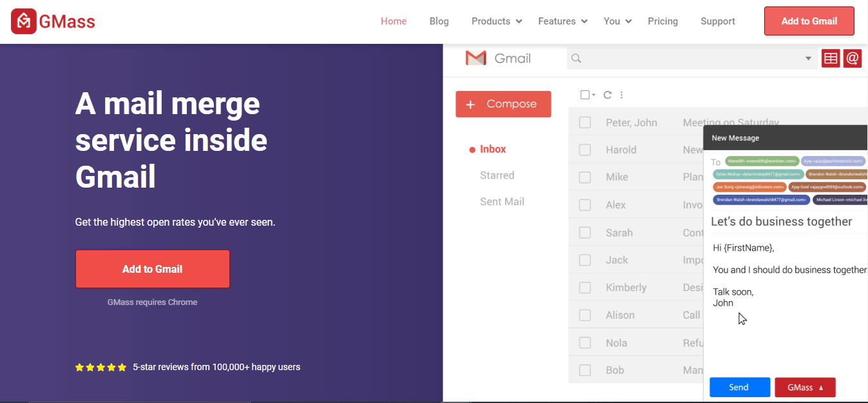The image size is (868, 403).
Task: Open the Pricing page in navigation
Action: 662,21
